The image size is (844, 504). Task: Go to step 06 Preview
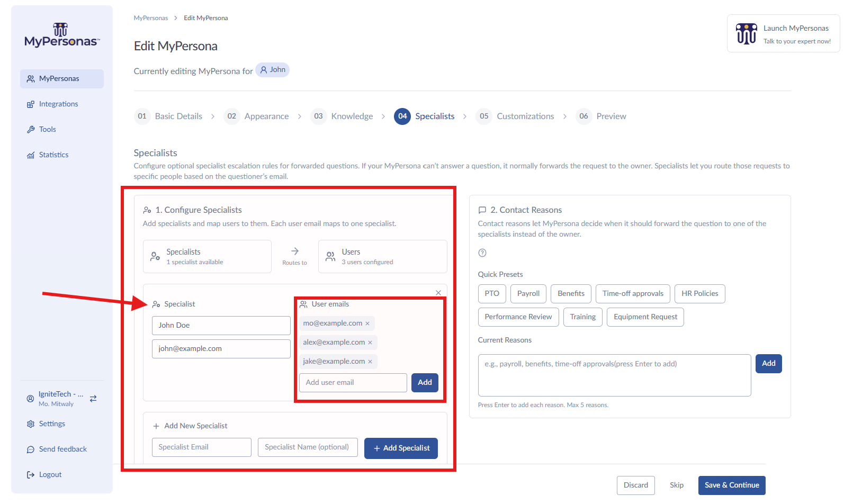(601, 116)
